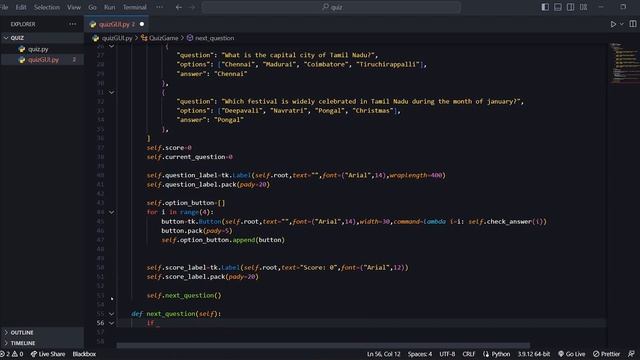Select quizGUI.py in the explorer
This screenshot has height=360, width=640.
pos(42,60)
